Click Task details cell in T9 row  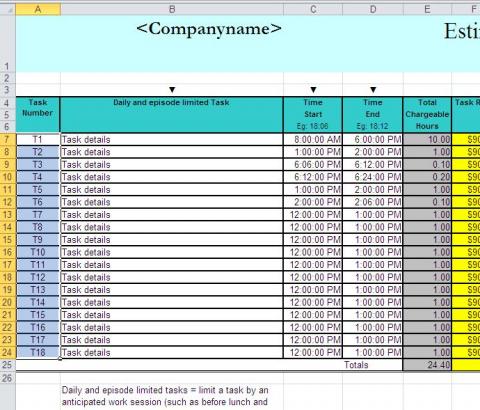click(x=172, y=240)
